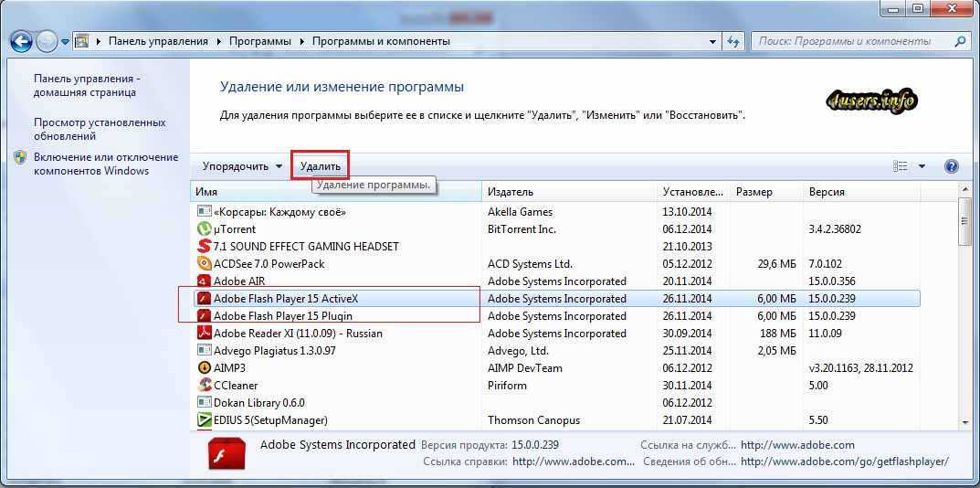Click the Dokan Library 0.6.0 icon
The height and width of the screenshot is (488, 980).
[x=205, y=403]
